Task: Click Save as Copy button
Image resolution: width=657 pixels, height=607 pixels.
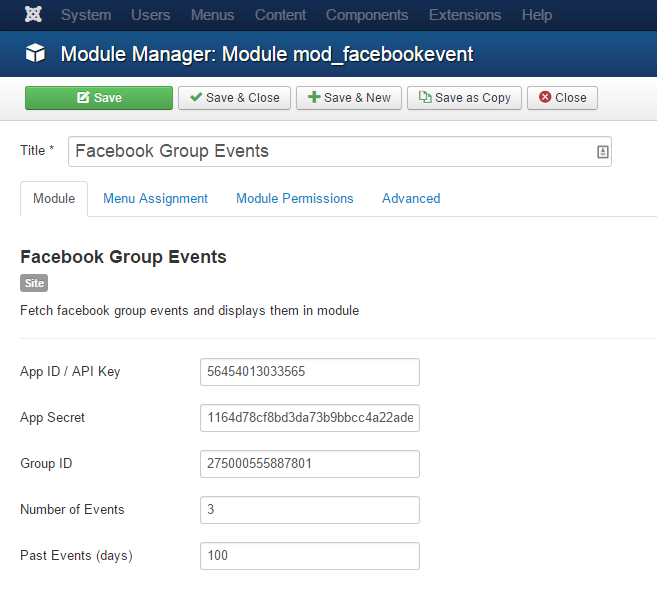Action: tap(464, 98)
